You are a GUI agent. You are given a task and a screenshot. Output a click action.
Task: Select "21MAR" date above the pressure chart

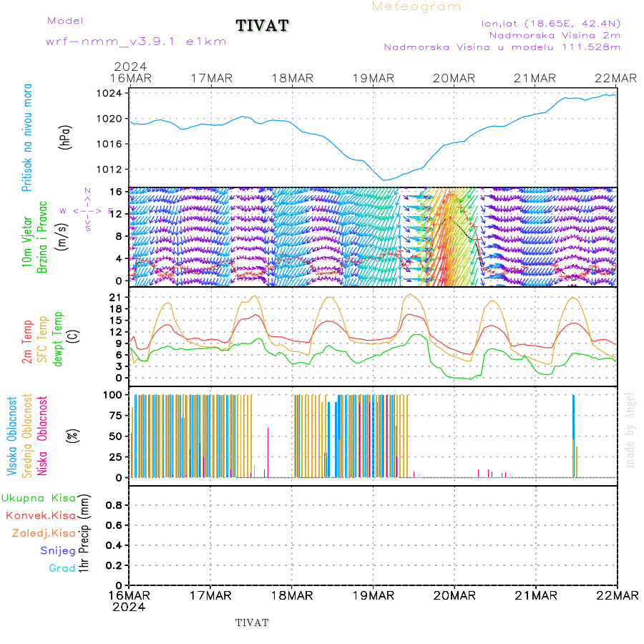[x=535, y=78]
